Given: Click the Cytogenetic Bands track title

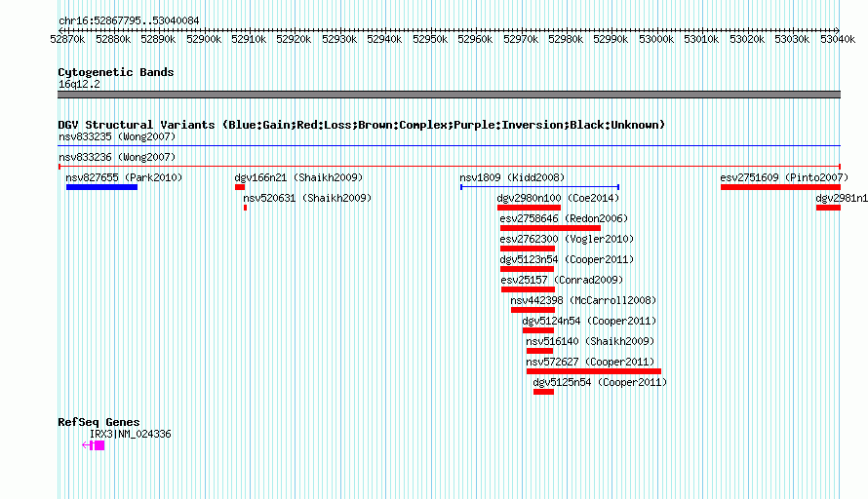Looking at the screenshot, I should click(116, 72).
